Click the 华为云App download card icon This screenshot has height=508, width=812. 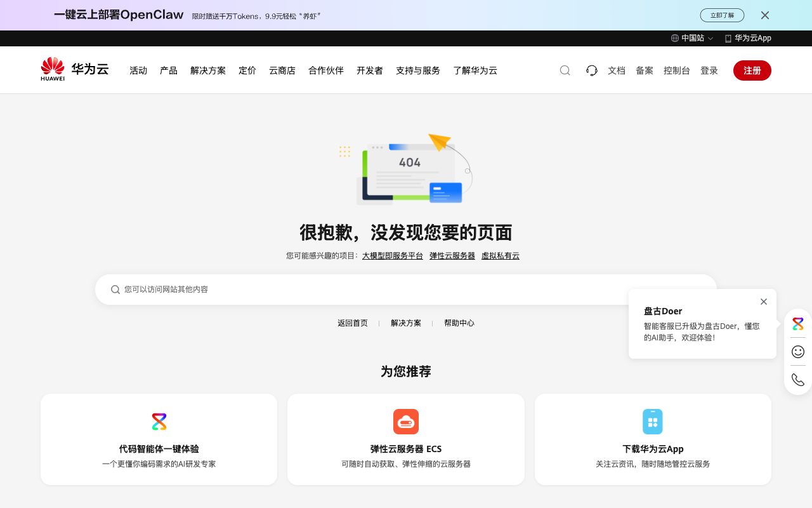(x=653, y=422)
